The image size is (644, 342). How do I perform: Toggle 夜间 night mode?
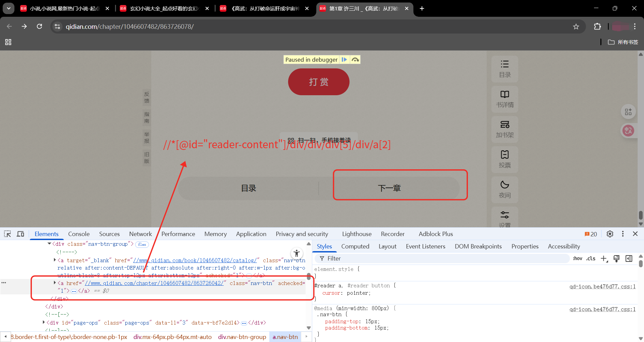point(505,190)
